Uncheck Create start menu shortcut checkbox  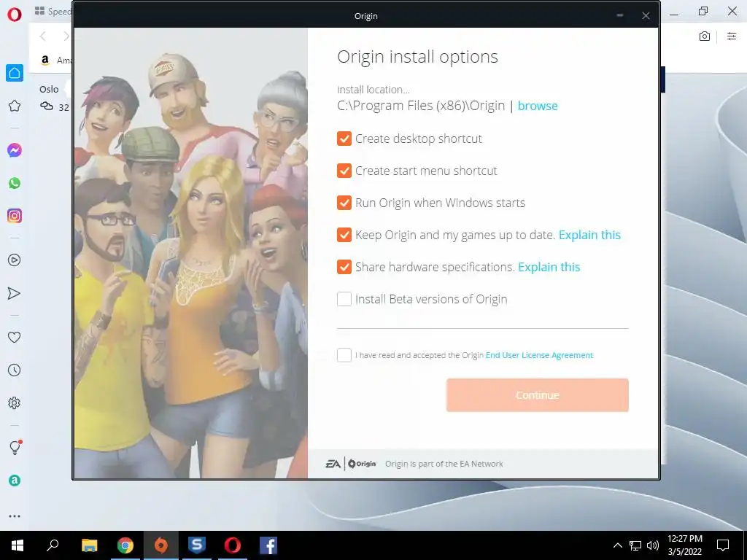coord(344,171)
